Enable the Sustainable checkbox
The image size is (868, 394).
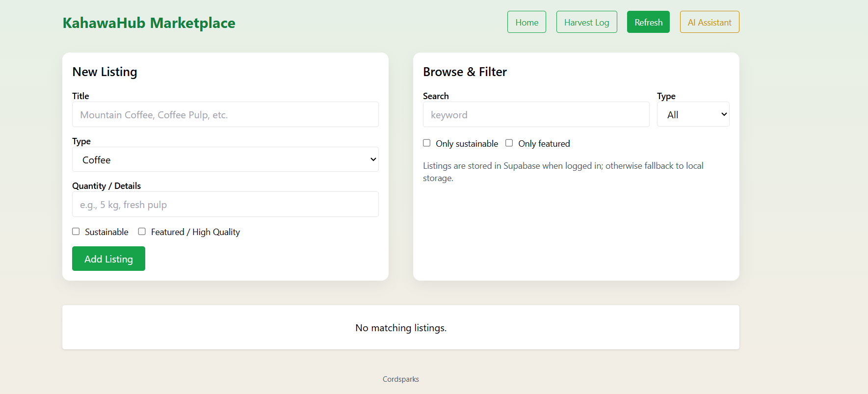76,232
